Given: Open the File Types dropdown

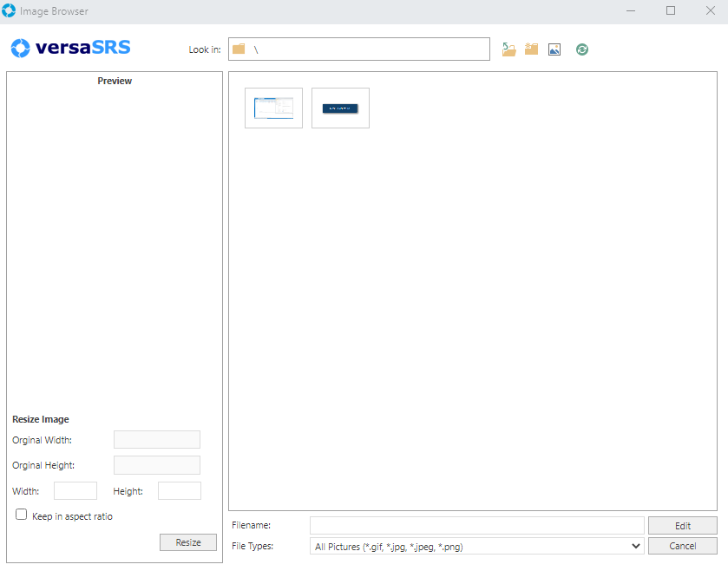Looking at the screenshot, I should pyautogui.click(x=477, y=546).
